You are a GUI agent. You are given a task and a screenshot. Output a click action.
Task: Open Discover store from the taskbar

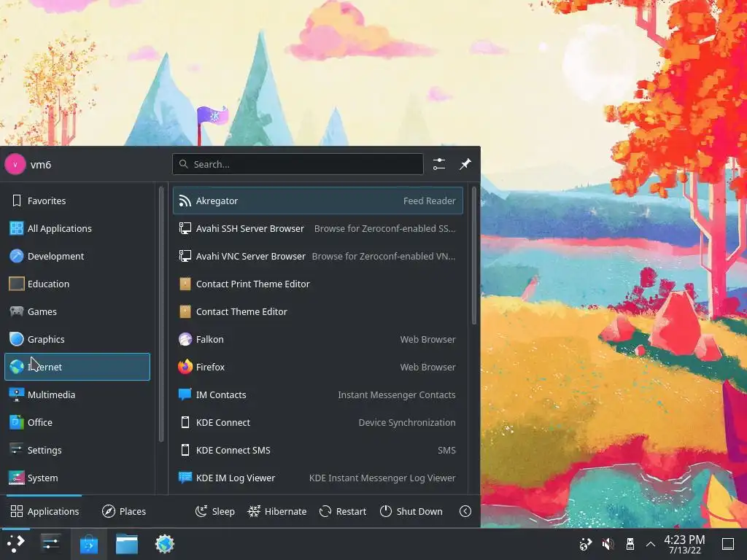[88, 544]
